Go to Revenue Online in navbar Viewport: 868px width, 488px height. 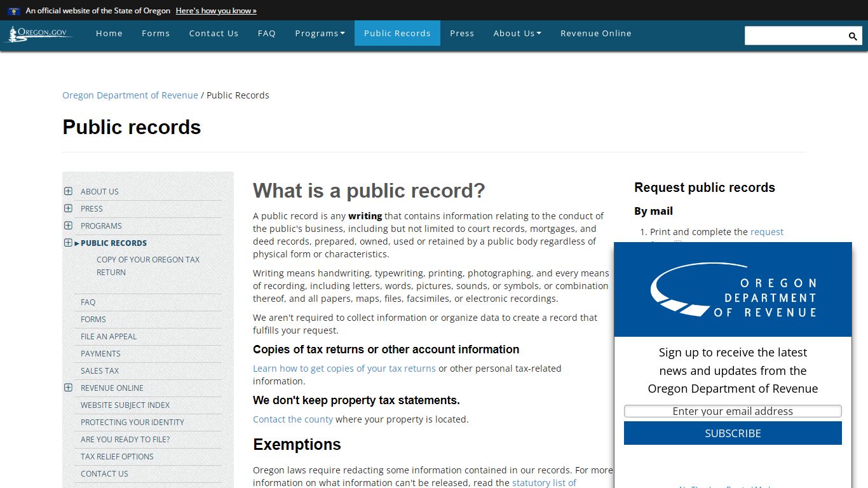tap(596, 33)
